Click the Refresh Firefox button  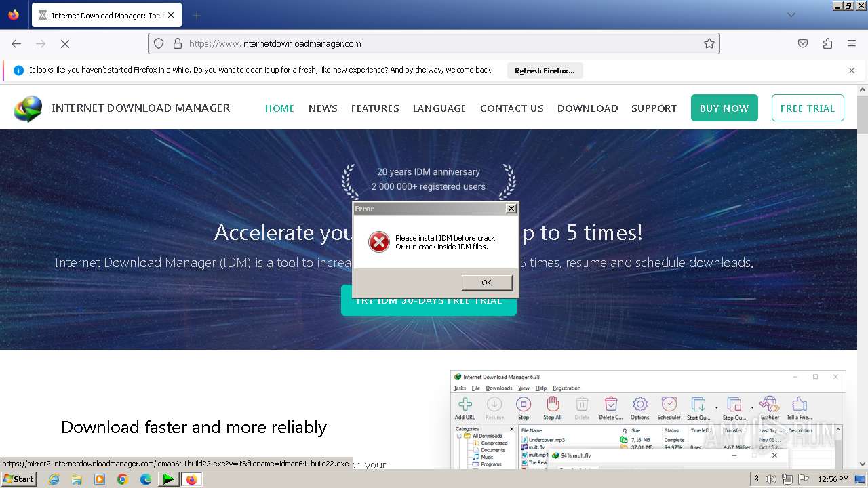pos(545,70)
